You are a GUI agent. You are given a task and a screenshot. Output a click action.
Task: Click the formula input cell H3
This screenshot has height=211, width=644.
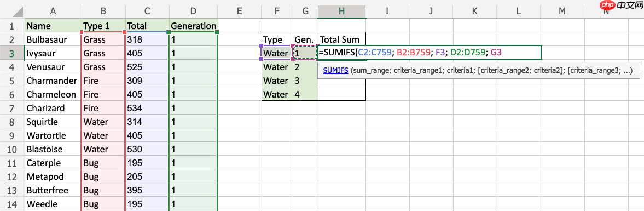click(429, 53)
